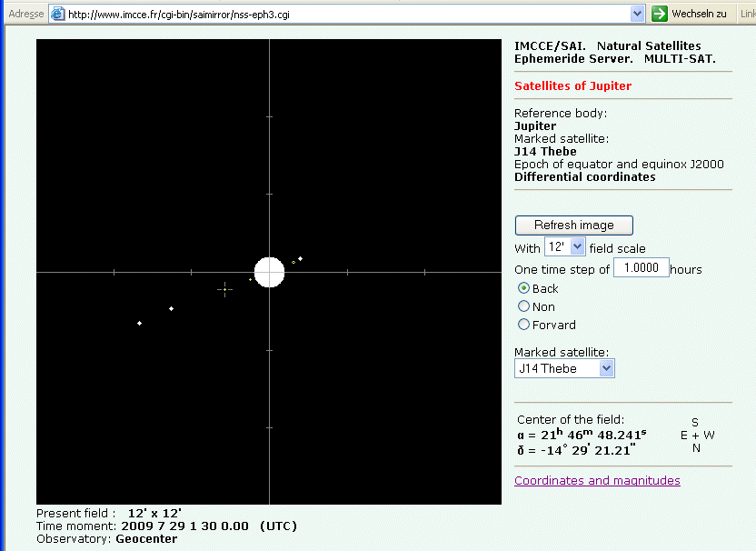Click the time step hours input field

[642, 268]
